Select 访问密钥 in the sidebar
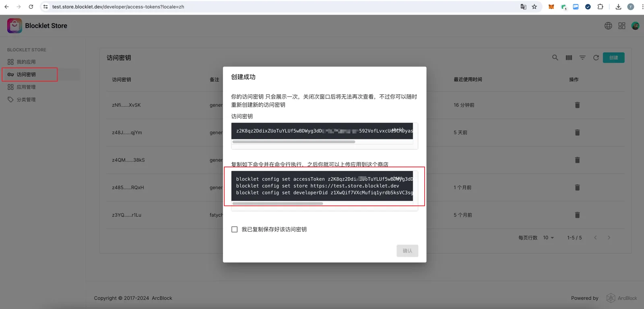Viewport: 644px width, 309px height. coord(40,75)
